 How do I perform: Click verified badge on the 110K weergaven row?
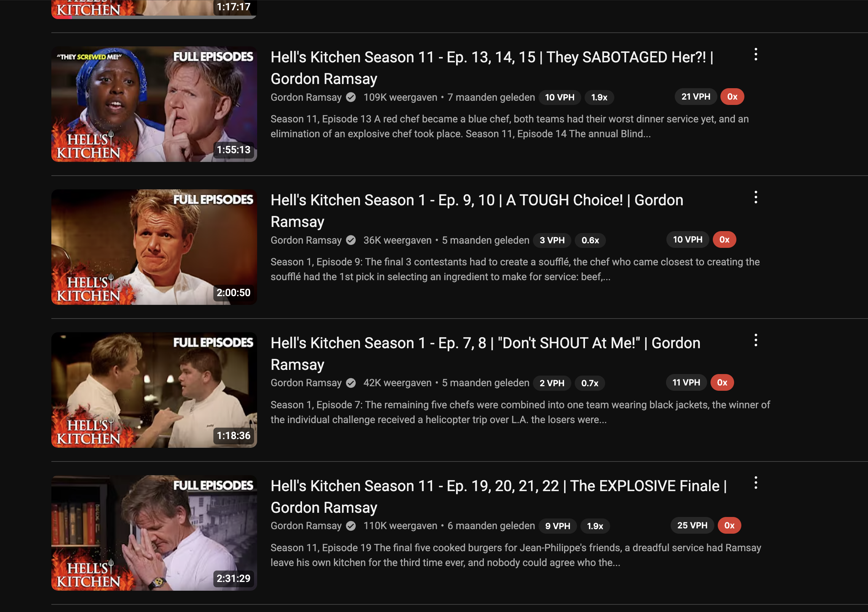pyautogui.click(x=351, y=526)
